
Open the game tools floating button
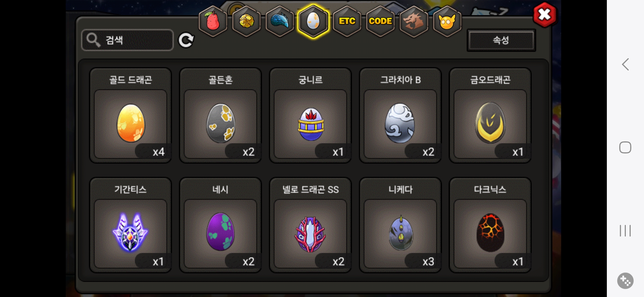[x=625, y=281]
